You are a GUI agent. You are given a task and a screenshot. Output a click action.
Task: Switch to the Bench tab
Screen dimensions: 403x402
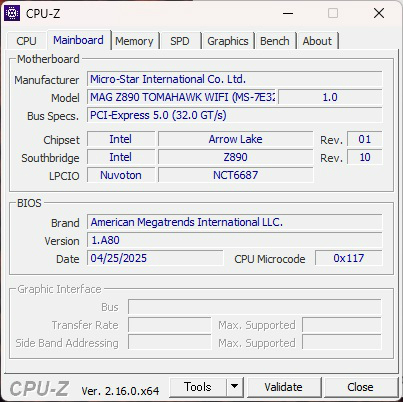(x=275, y=41)
